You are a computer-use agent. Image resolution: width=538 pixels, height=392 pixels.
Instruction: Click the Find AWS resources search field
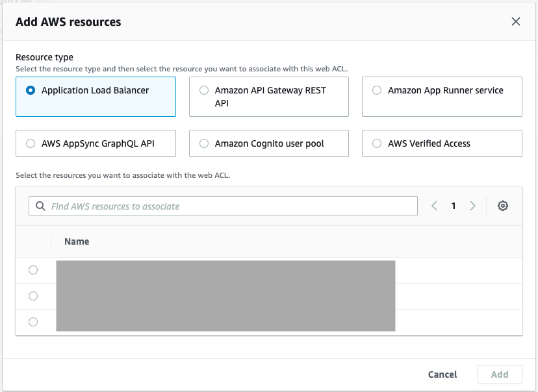pos(223,206)
